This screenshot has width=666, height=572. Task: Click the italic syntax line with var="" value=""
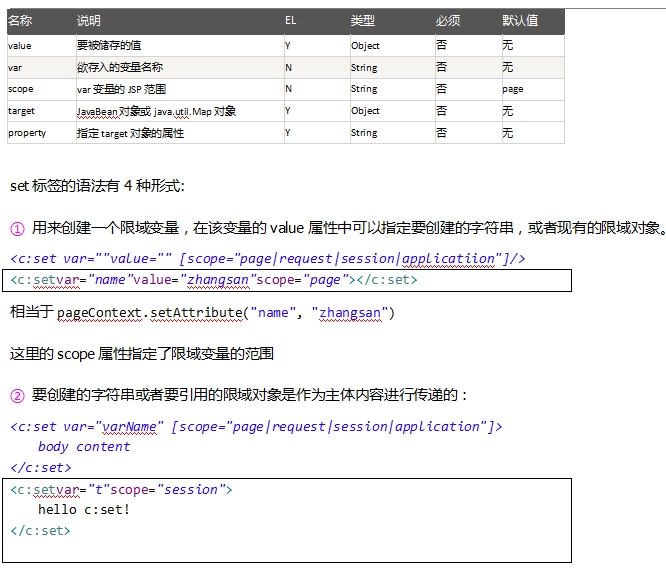(x=268, y=259)
